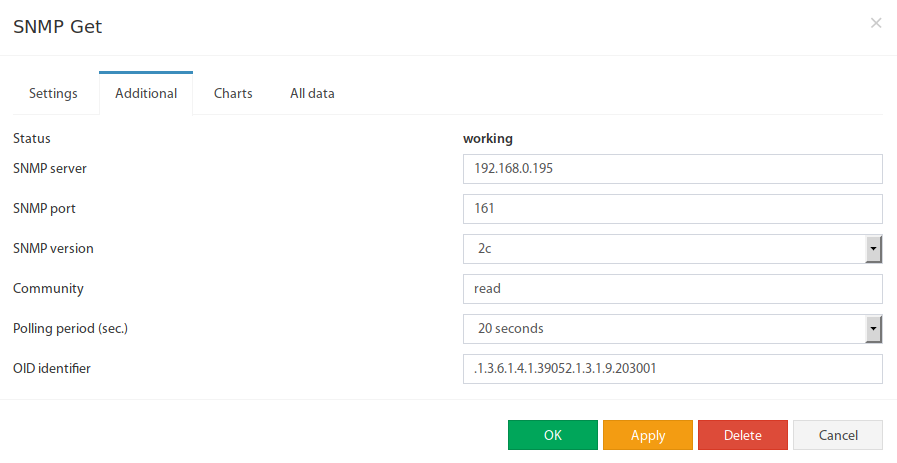Screen dimensions: 897x463
Task: Click the 'SNMP server' label
Action: click(50, 168)
